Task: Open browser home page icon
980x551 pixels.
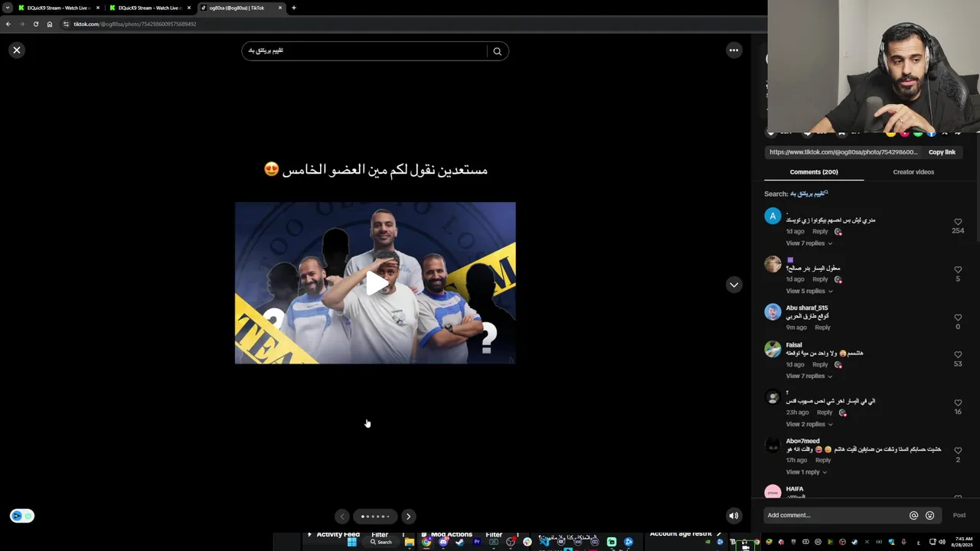Action: tap(50, 24)
